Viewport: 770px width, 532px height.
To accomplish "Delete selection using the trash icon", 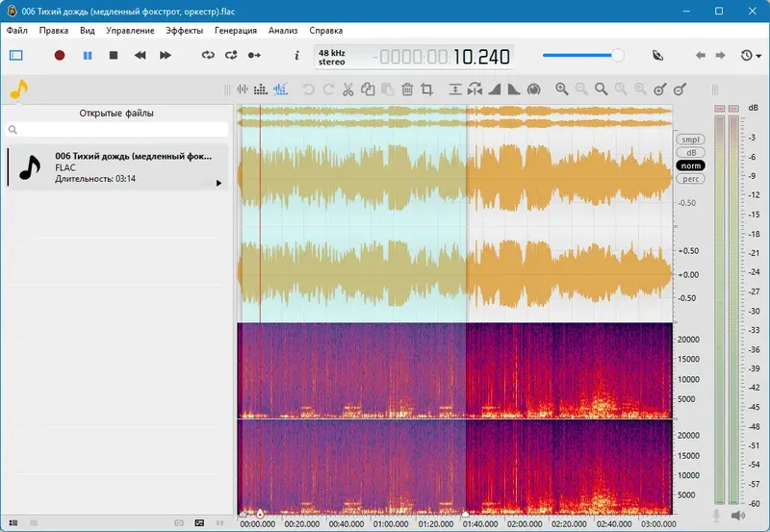I will 407,89.
